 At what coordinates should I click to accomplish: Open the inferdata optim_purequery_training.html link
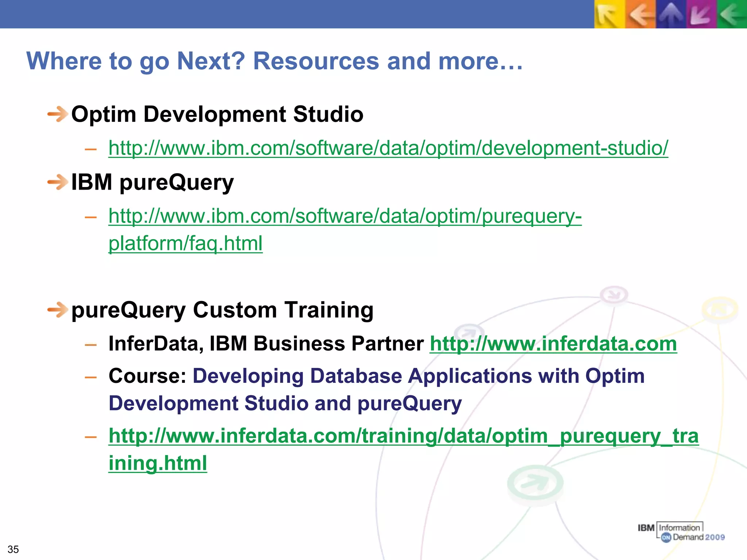coord(403,436)
